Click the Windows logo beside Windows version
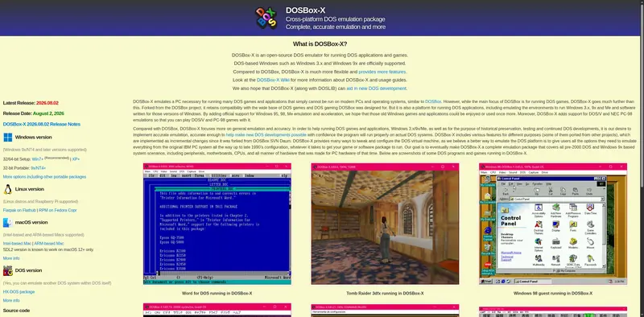Viewport: 644px width, 317px height. tap(7, 137)
